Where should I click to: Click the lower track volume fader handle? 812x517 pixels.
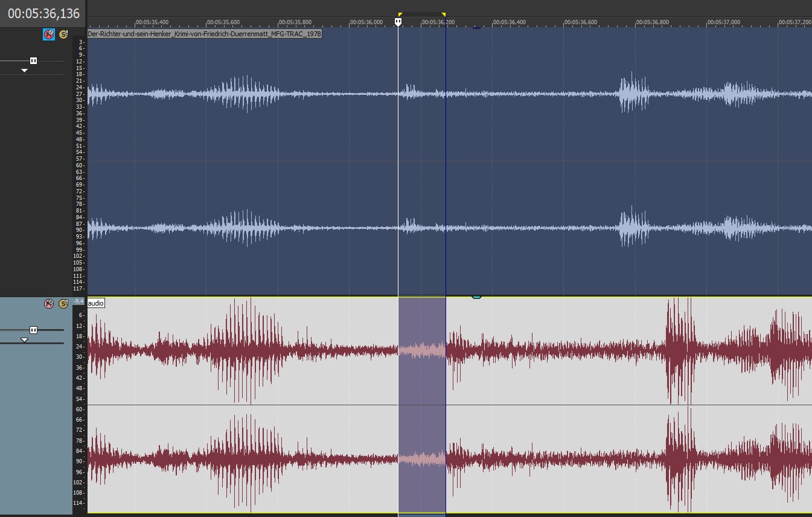click(x=33, y=330)
